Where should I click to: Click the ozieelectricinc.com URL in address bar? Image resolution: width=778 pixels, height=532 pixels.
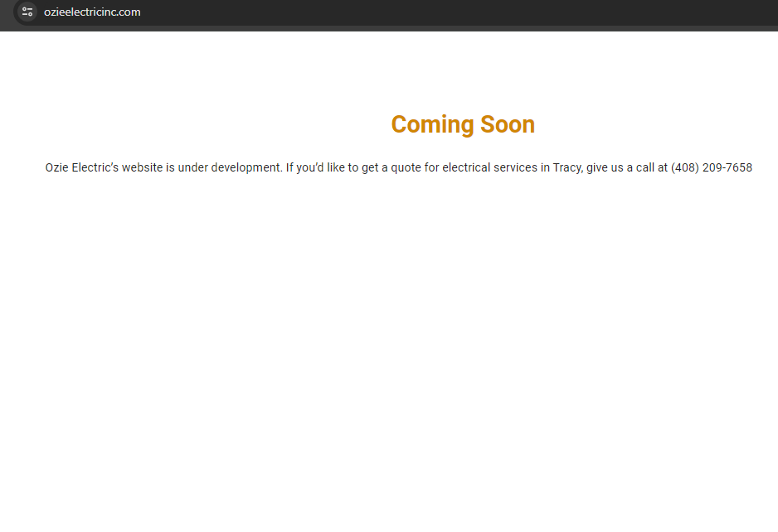tap(92, 12)
